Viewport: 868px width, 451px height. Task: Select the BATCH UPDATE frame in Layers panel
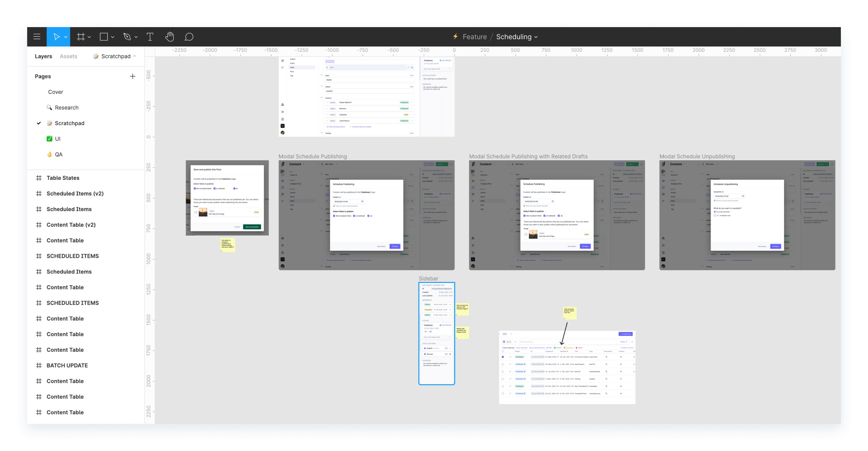67,365
